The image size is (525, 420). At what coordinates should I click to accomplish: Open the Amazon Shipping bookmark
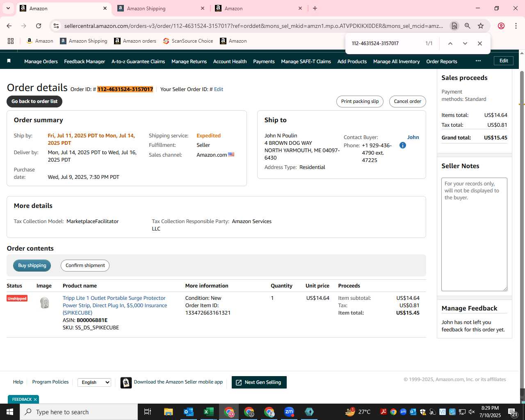click(84, 41)
